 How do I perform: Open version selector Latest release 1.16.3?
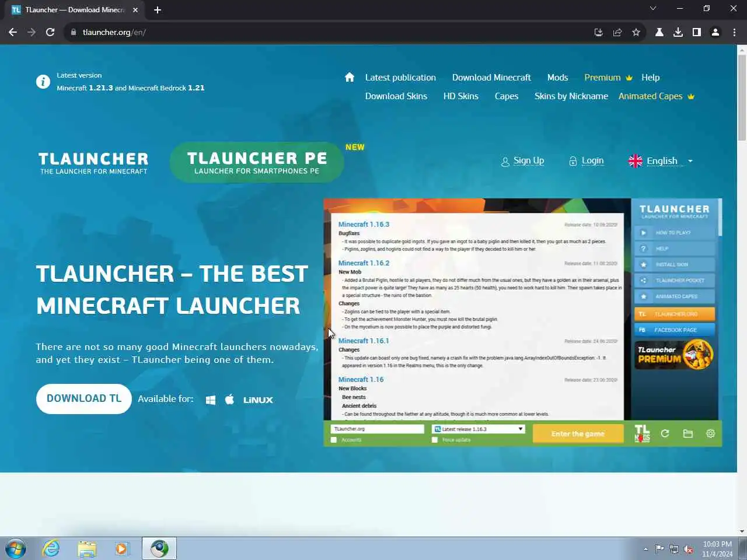(x=479, y=429)
